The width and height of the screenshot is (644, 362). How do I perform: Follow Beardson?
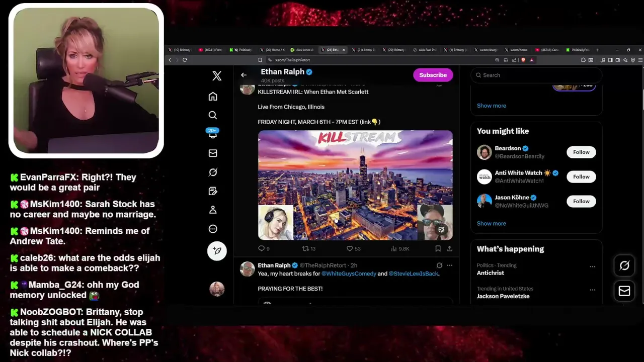tap(581, 152)
